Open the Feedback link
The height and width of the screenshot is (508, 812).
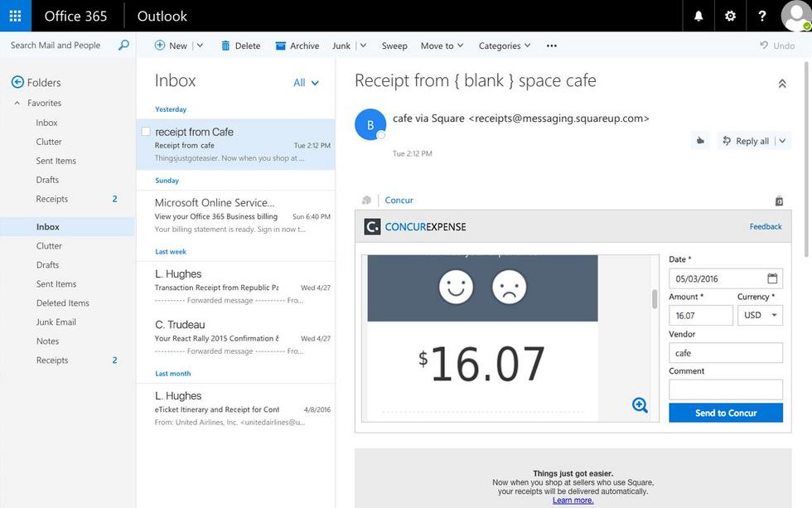[x=766, y=226]
